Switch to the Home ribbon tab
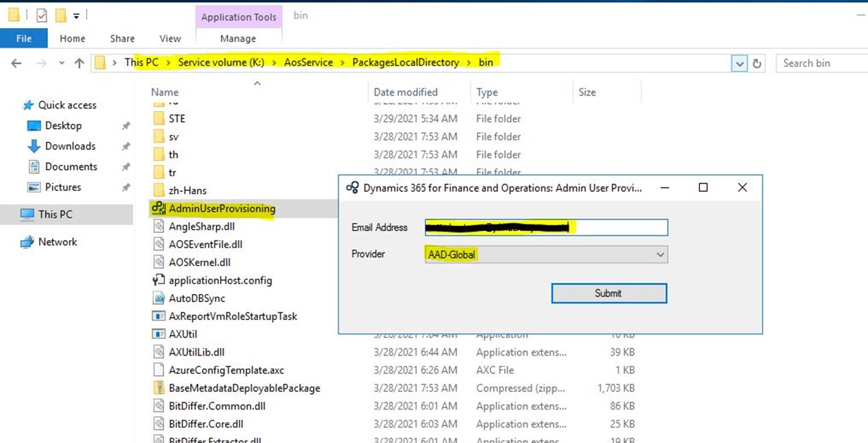The width and height of the screenshot is (868, 443). 72,38
